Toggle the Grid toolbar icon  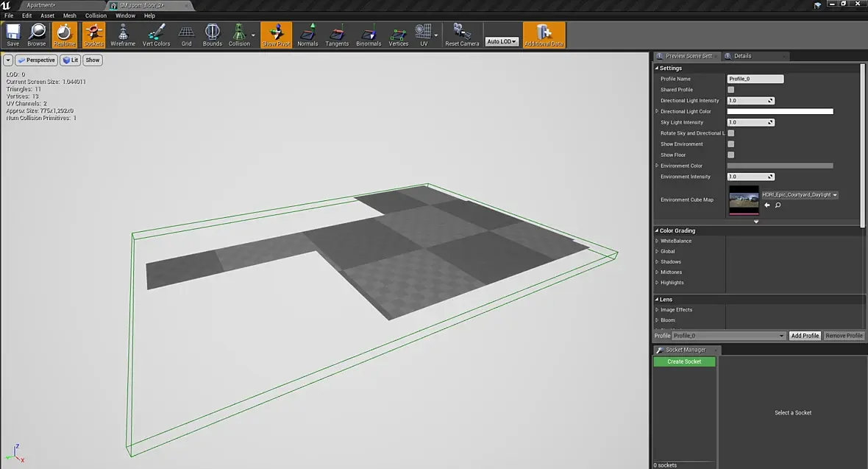tap(187, 34)
